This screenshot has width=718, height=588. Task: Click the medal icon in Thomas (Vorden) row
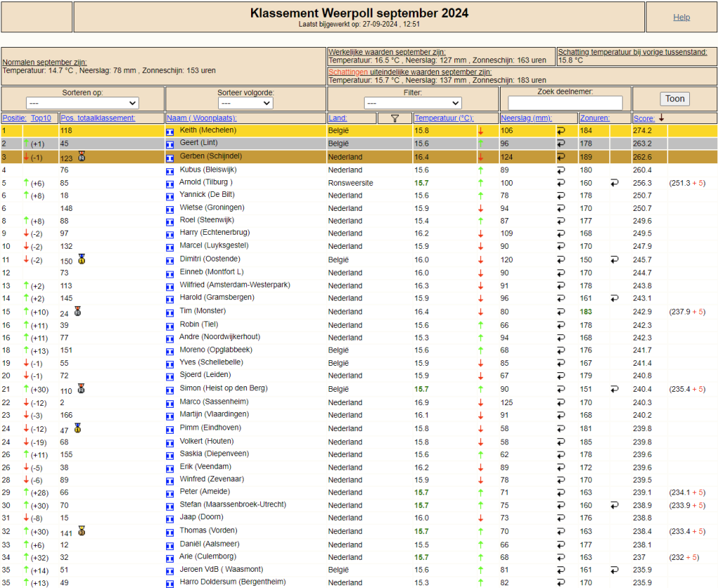(81, 531)
